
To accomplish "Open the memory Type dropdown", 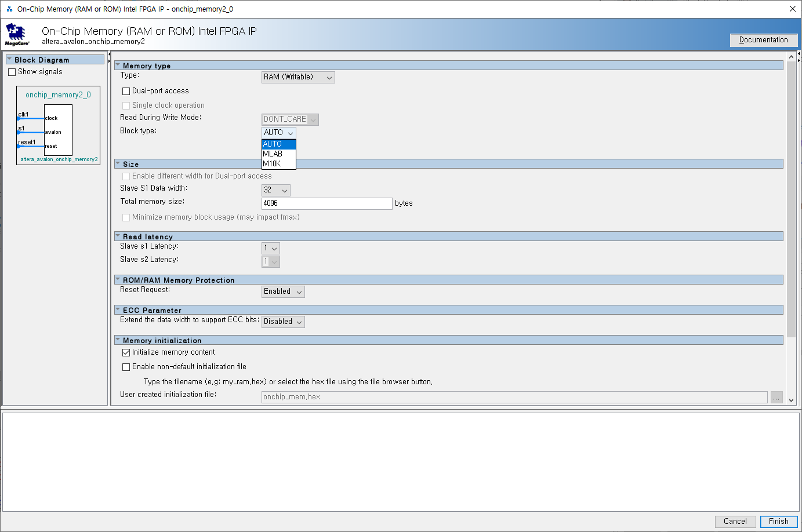I will 298,77.
